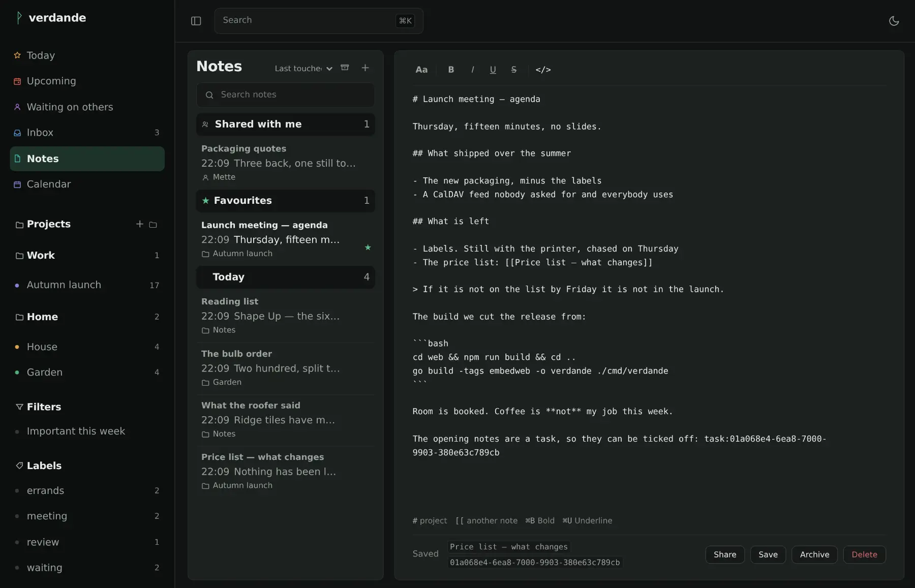This screenshot has height=588, width=915.
Task: Toggle underline formatting
Action: click(493, 70)
